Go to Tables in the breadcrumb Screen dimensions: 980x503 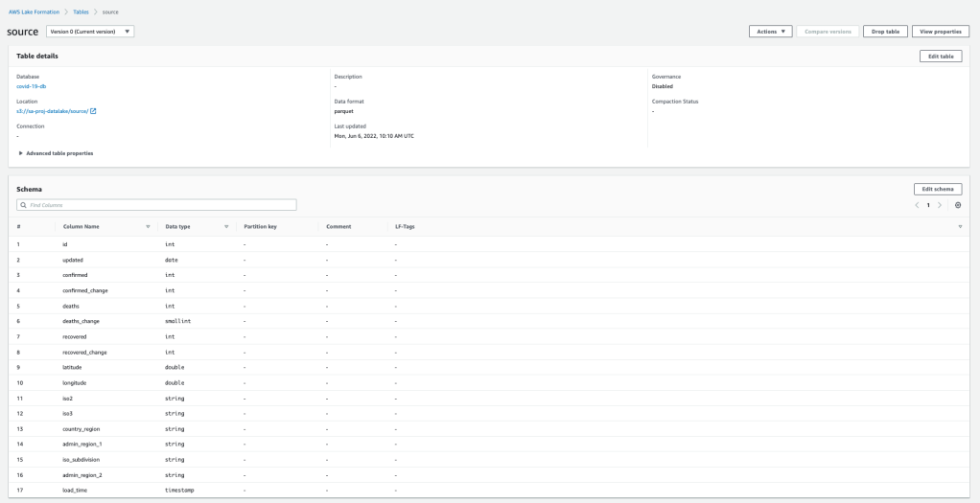pos(82,11)
